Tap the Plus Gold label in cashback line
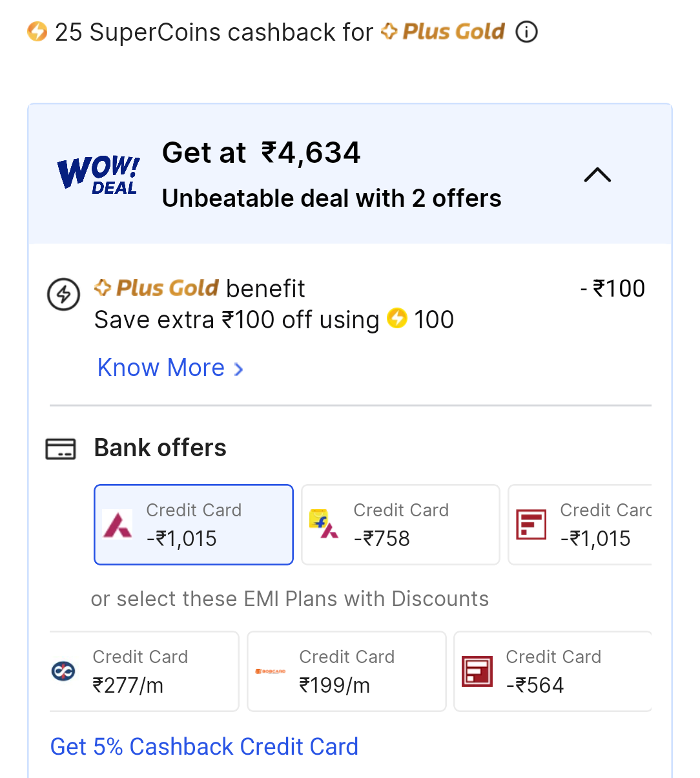Image resolution: width=700 pixels, height=778 pixels. [x=443, y=31]
